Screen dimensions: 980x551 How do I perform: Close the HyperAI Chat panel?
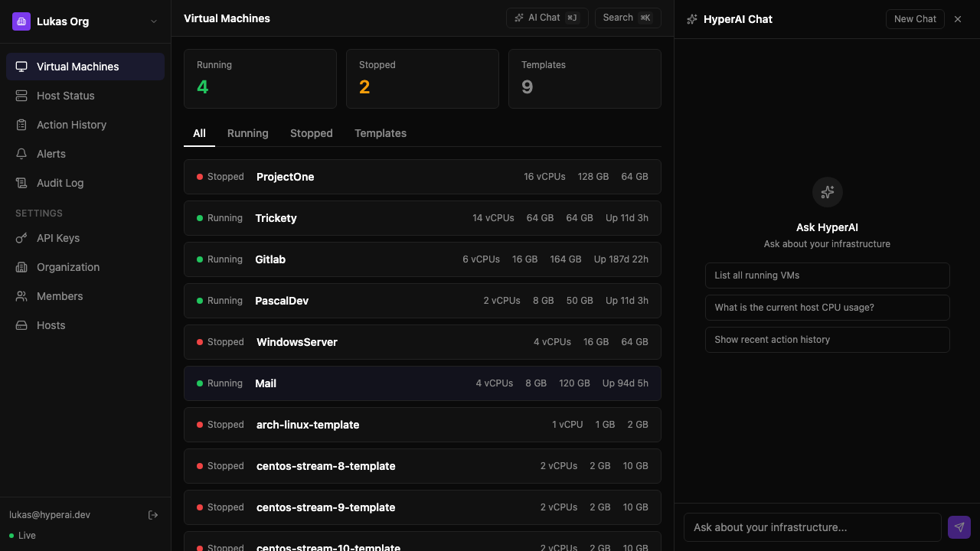(x=958, y=19)
